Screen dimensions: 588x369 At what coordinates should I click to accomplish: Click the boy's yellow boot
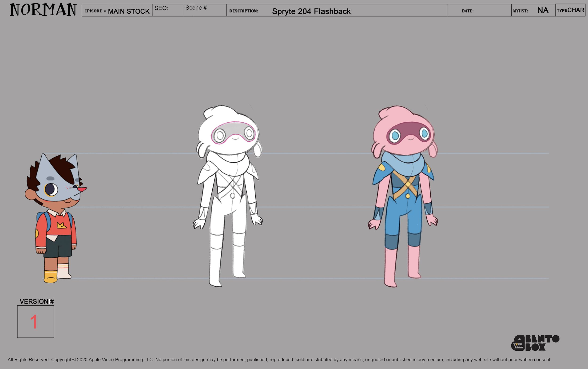tap(51, 277)
